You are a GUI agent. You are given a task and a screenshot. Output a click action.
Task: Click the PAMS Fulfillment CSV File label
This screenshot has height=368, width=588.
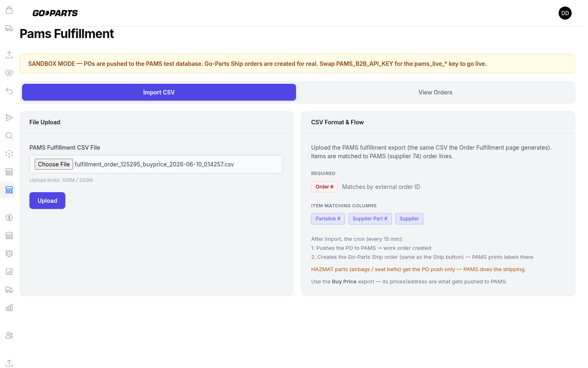pos(65,148)
